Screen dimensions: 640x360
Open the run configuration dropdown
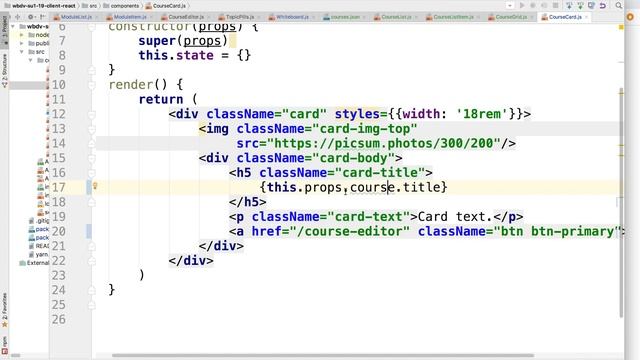(509, 6)
